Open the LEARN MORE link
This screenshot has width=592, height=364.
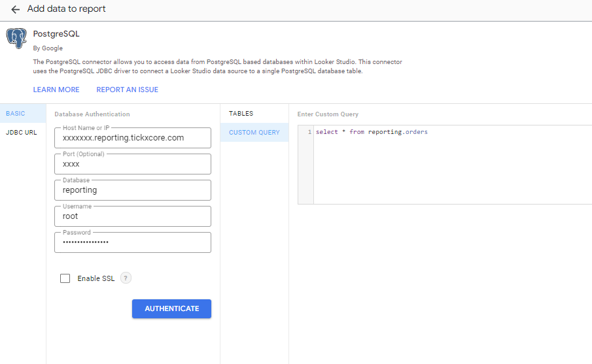point(56,90)
